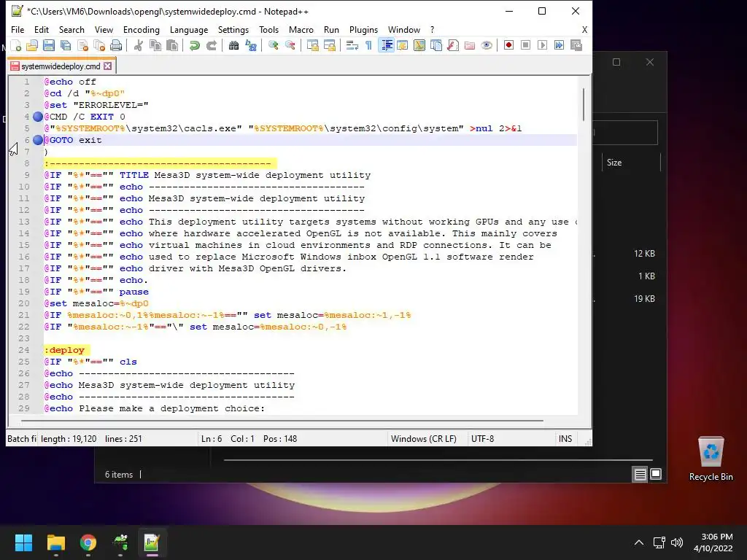Toggle the monitoring eye icon
Viewport: 747px width, 560px height.
(487, 46)
